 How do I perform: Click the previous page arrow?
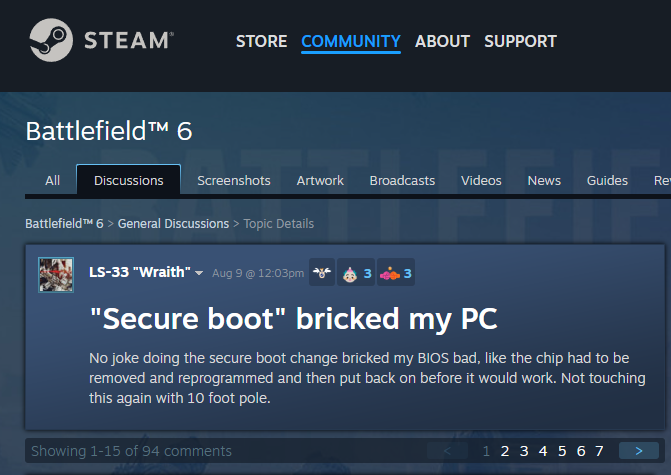(447, 451)
